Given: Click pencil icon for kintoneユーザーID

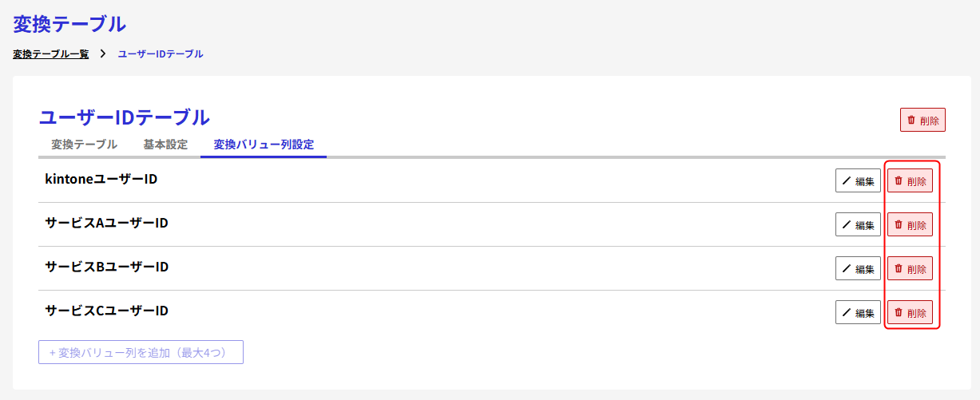Looking at the screenshot, I should 847,181.
